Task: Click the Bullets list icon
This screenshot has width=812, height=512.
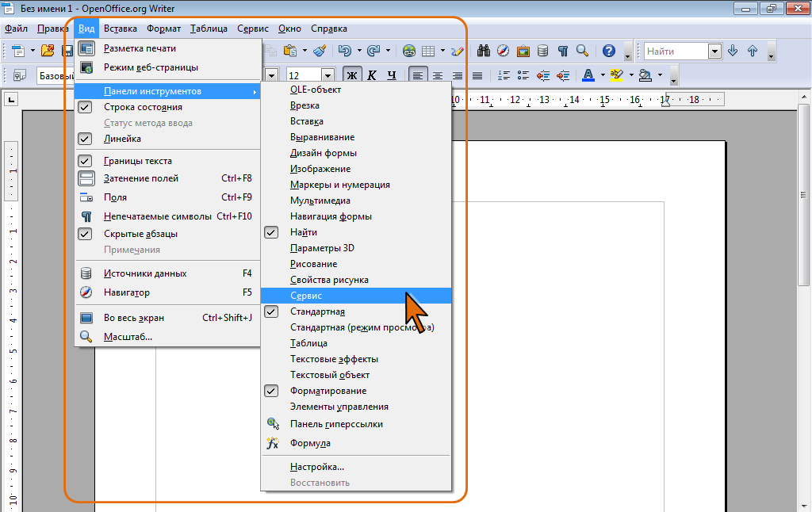Action: (523, 75)
